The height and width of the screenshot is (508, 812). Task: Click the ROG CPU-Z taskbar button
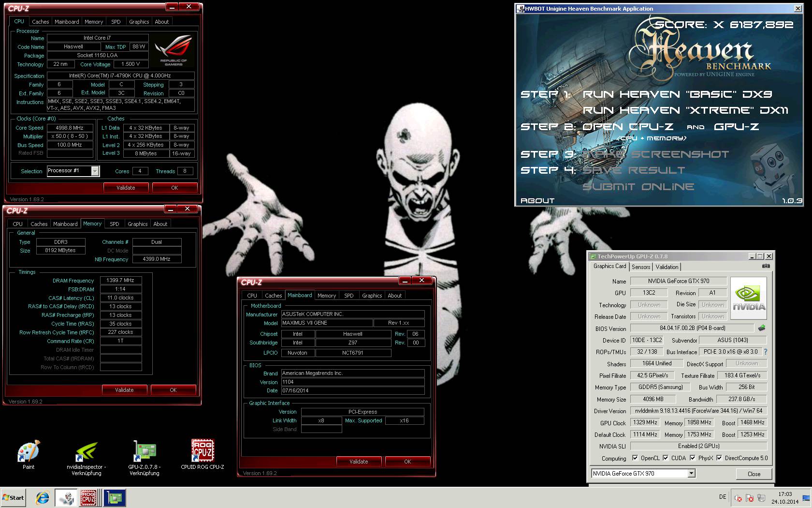click(x=88, y=497)
